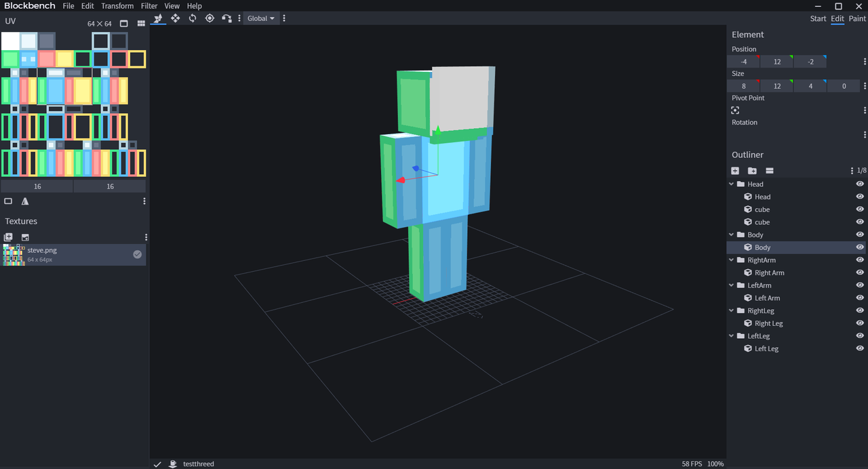Click the Position X field showing -4

tap(743, 62)
